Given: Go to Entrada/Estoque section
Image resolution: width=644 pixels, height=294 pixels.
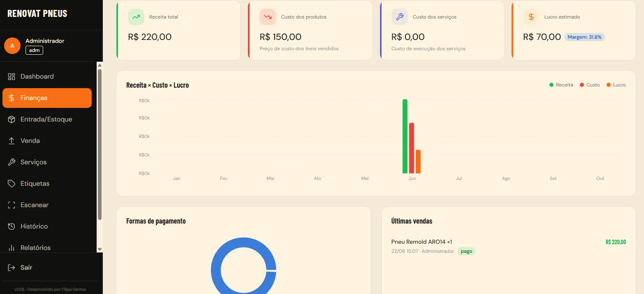Looking at the screenshot, I should (47, 119).
